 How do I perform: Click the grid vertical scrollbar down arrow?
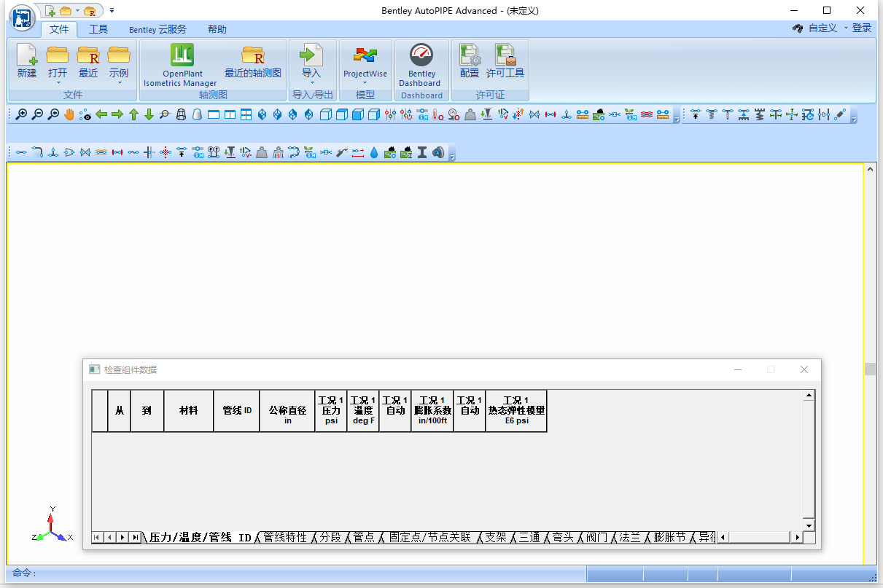809,525
